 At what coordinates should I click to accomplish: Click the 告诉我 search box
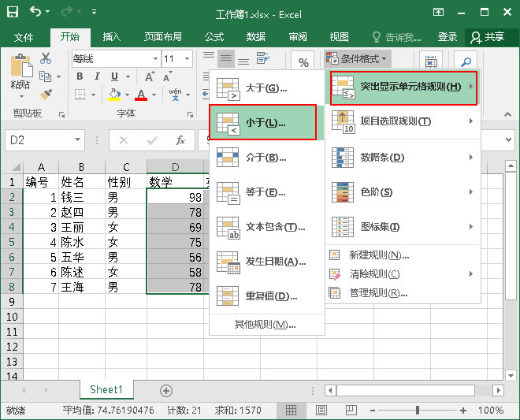396,37
